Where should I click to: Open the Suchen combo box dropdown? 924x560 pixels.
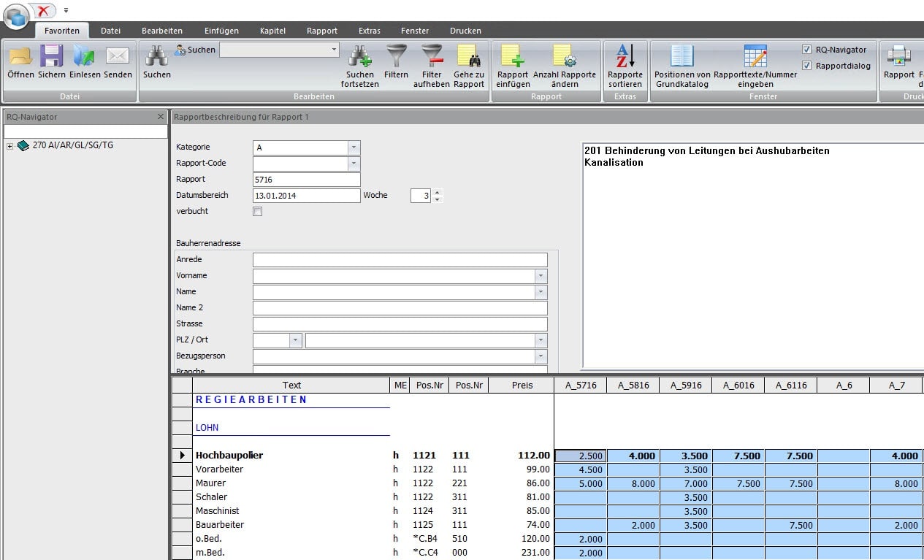click(x=335, y=50)
